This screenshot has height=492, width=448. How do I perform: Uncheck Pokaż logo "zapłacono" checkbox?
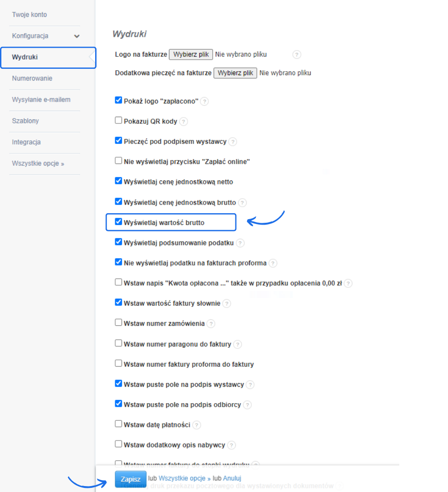(118, 100)
